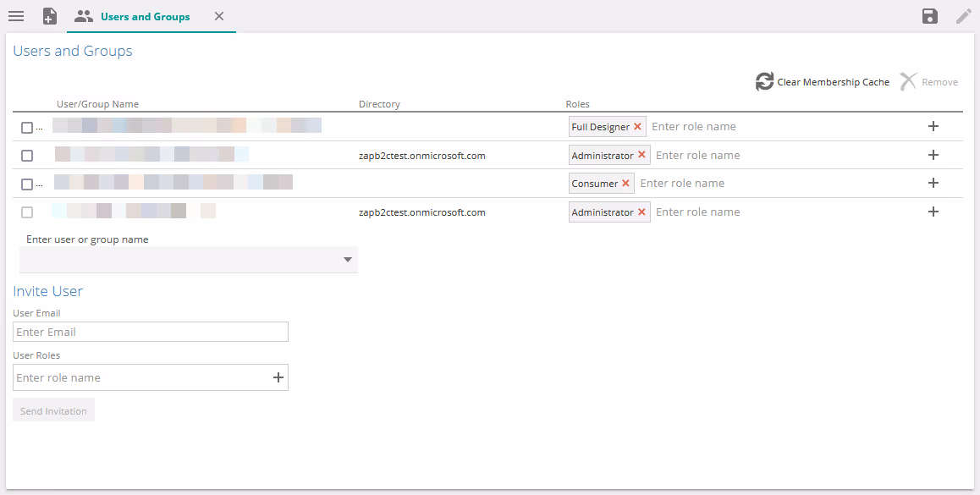Screen dimensions: 980x495
Task: Tick the checkbox for the first user row
Action: pyautogui.click(x=27, y=128)
